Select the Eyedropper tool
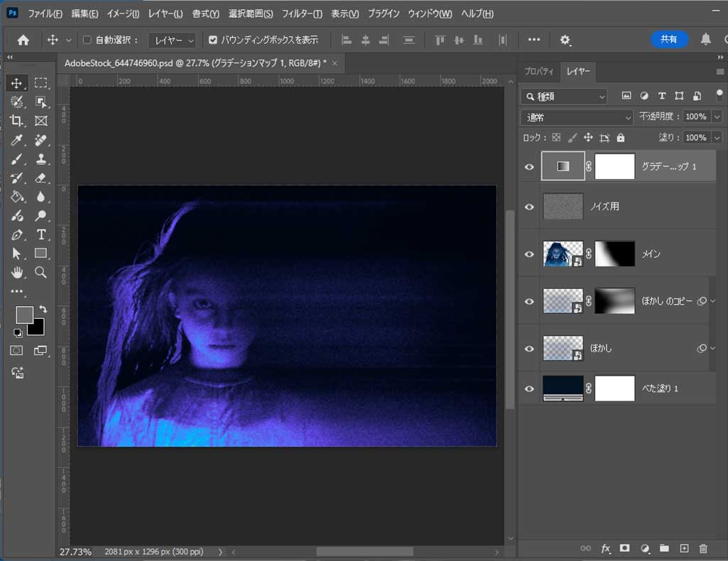Image resolution: width=728 pixels, height=561 pixels. tap(17, 140)
